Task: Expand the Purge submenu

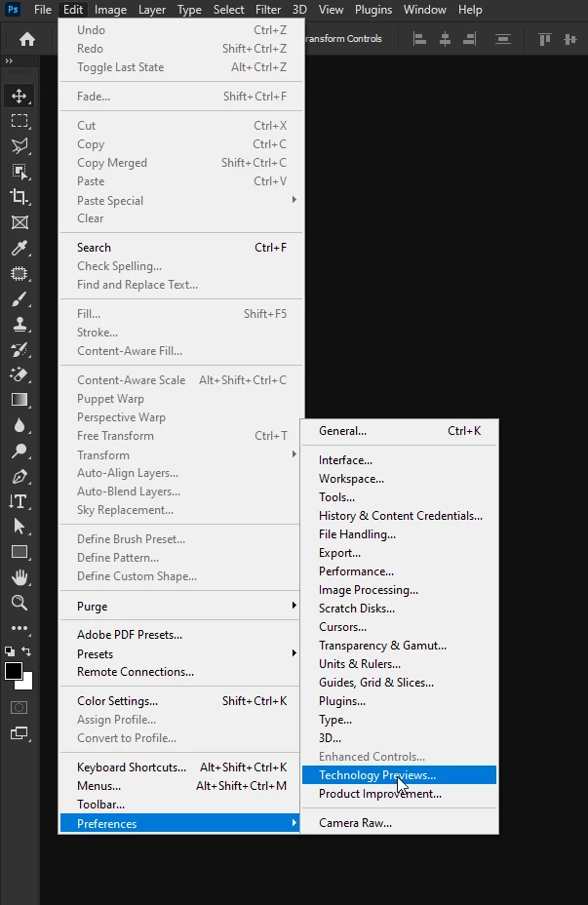Action: pyautogui.click(x=181, y=606)
